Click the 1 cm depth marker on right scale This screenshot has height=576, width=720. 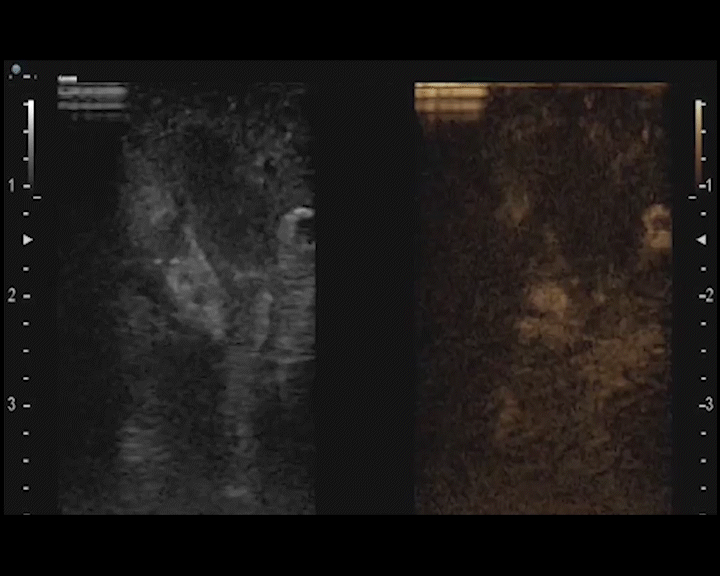click(706, 186)
